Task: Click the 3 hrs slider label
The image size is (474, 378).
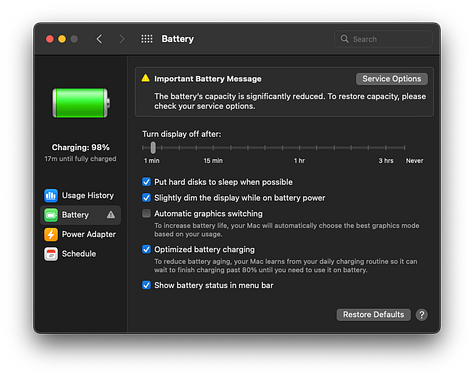Action: click(x=386, y=161)
